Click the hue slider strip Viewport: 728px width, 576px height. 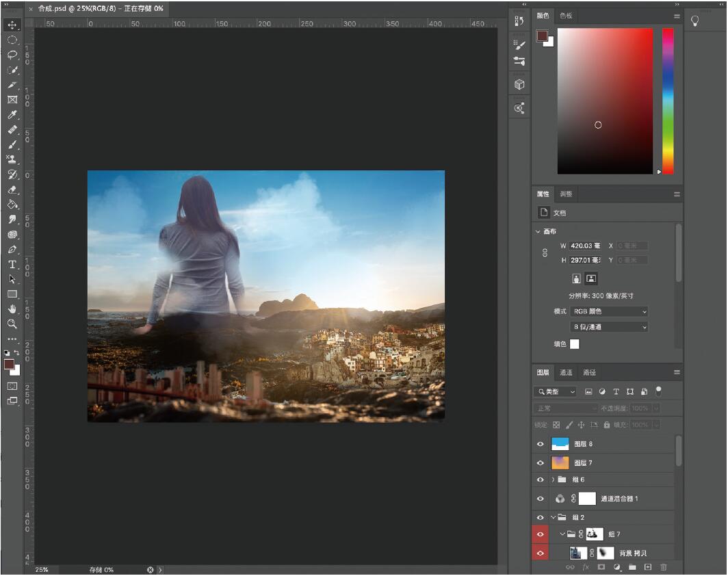(668, 101)
